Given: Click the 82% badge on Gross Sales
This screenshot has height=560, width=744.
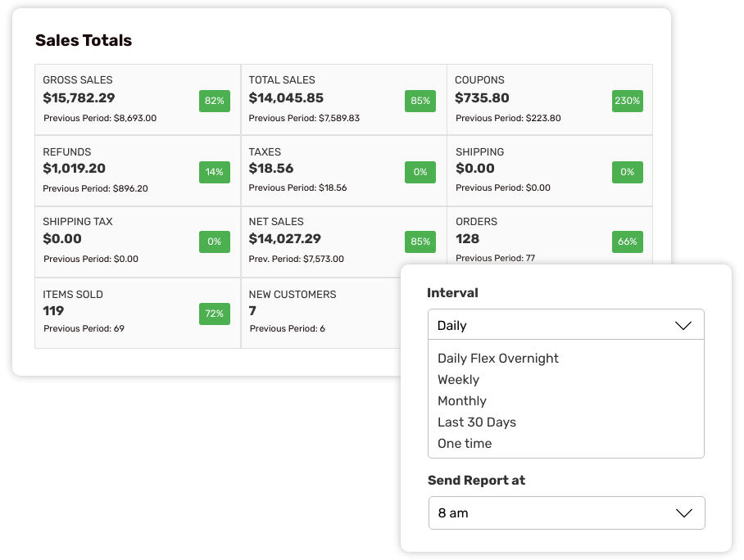Looking at the screenshot, I should tap(214, 102).
